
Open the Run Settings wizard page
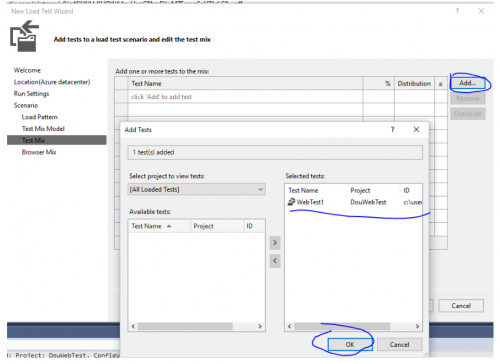pyautogui.click(x=31, y=94)
